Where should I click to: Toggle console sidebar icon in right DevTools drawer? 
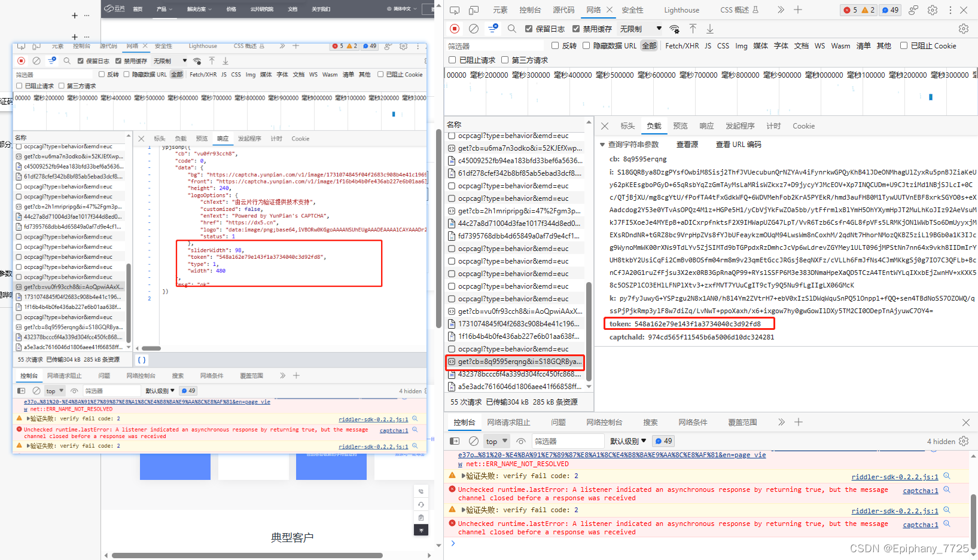(455, 441)
